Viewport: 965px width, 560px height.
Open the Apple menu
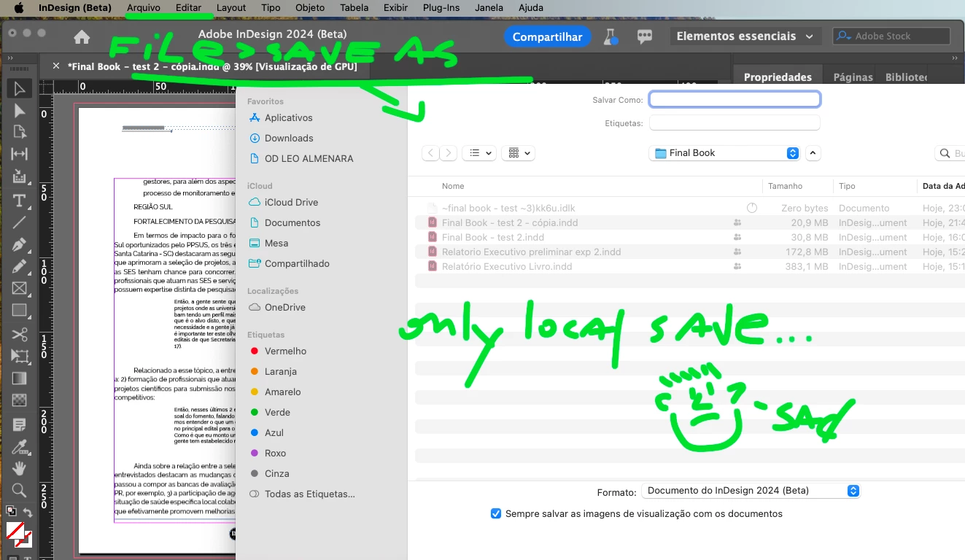tap(19, 8)
